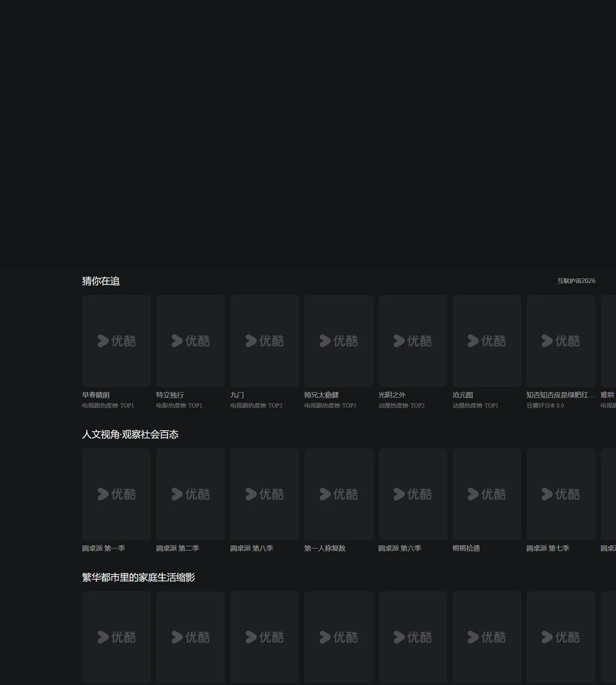Open the 师兄太稳健 poster card
The width and height of the screenshot is (616, 685).
339,341
